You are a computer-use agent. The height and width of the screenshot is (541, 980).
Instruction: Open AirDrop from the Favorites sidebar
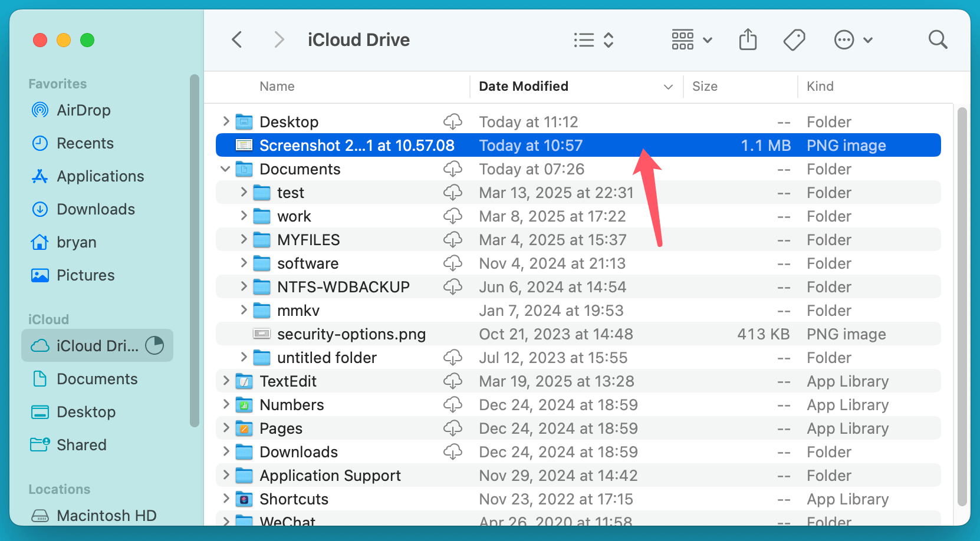coord(83,110)
